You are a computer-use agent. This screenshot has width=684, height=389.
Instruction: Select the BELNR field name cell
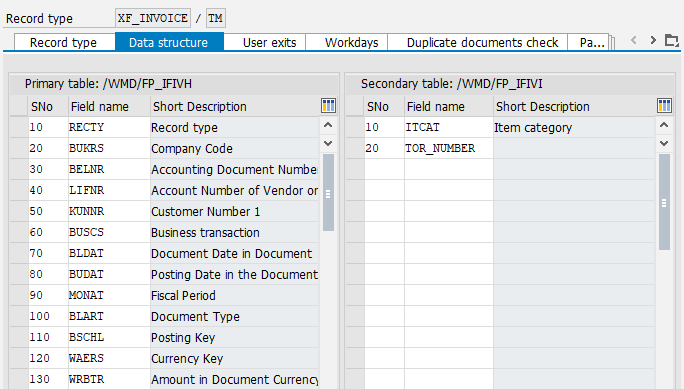109,169
